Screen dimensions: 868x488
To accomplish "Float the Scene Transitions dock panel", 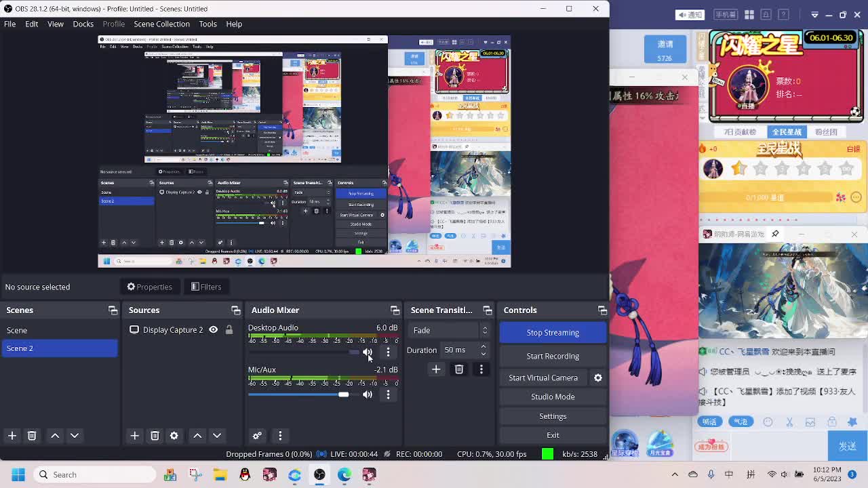I will (487, 310).
